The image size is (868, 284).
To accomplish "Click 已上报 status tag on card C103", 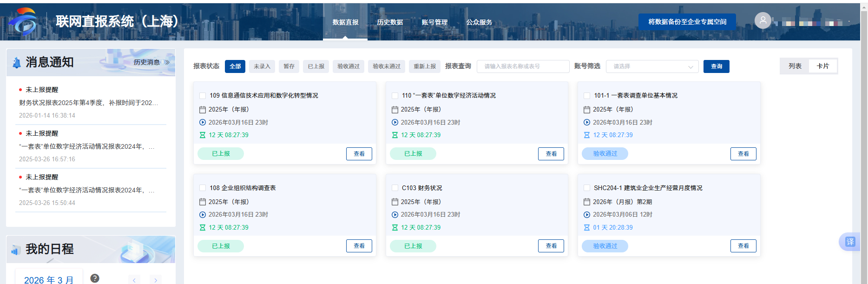I will [x=413, y=246].
